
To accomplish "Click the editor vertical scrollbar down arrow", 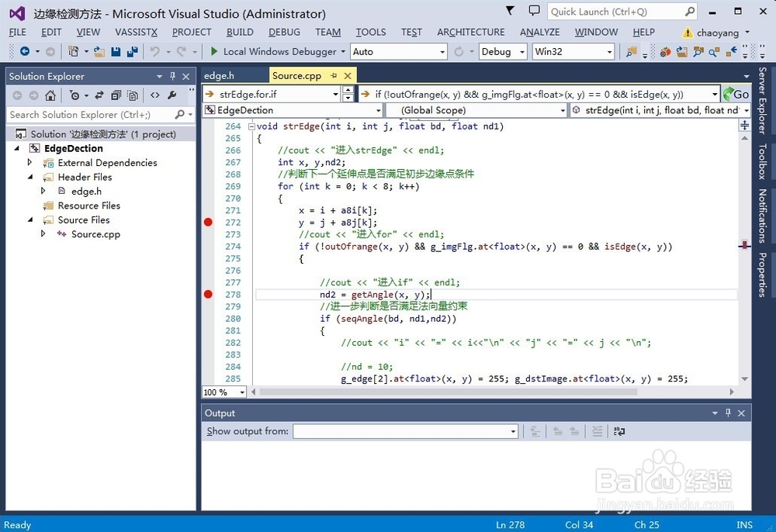I will [x=744, y=378].
